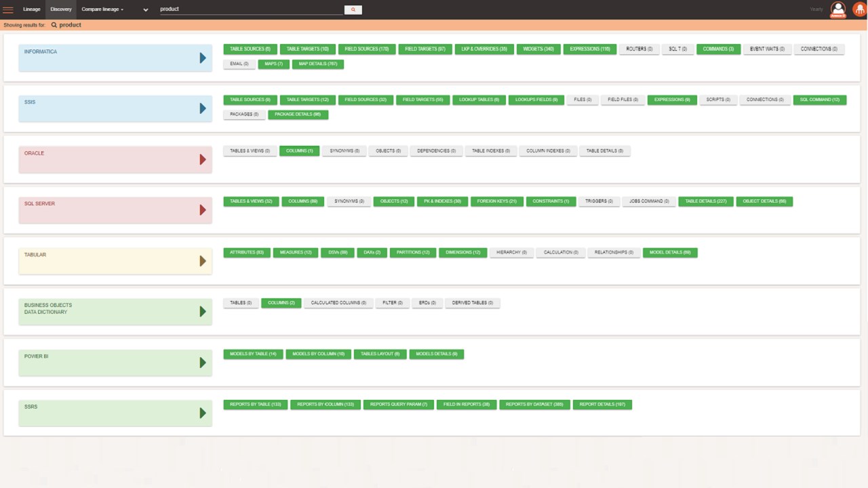Click Tabular Hierarchy (0) button
This screenshot has width=868, height=488.
(511, 252)
